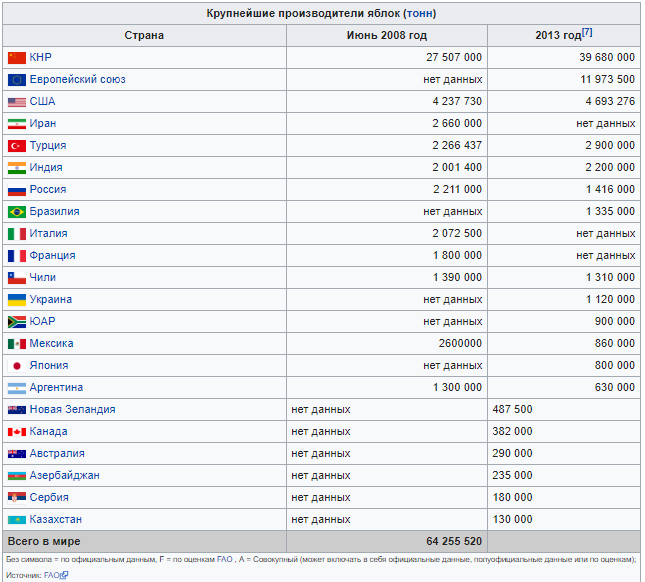645x582 pixels.
Task: Click the тонн link in table title
Action: (419, 14)
